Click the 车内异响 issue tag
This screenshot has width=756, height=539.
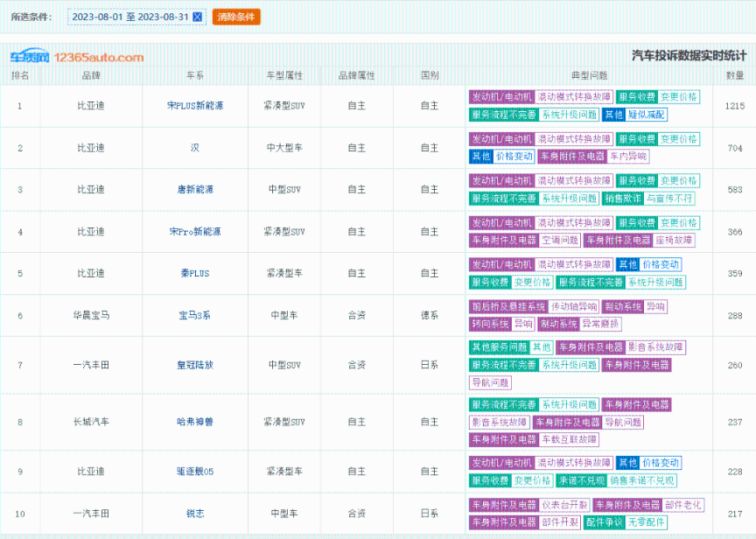628,157
